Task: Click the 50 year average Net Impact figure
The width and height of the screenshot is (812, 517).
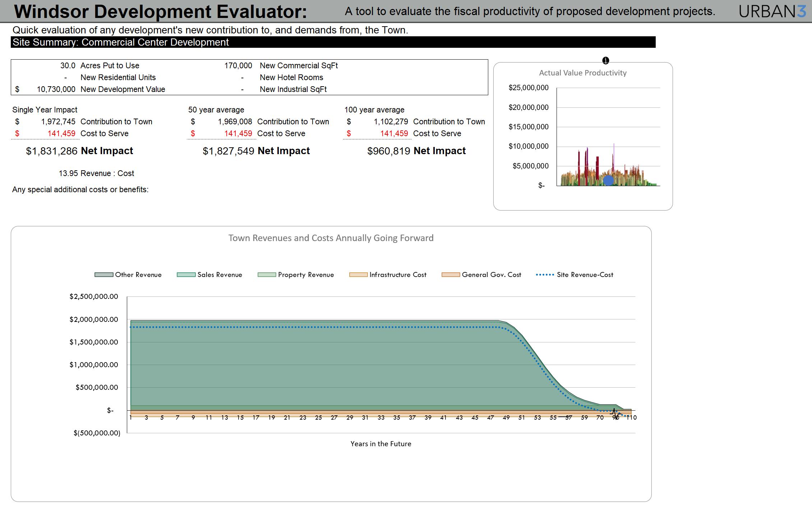Action: tap(229, 151)
